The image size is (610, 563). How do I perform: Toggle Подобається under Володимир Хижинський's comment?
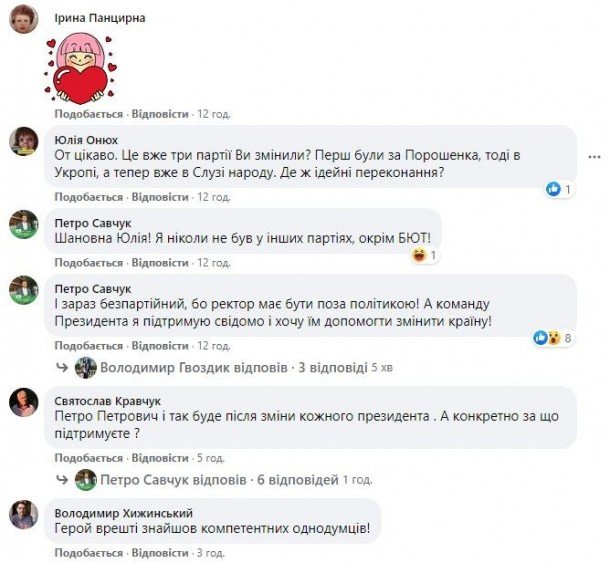[x=89, y=552]
